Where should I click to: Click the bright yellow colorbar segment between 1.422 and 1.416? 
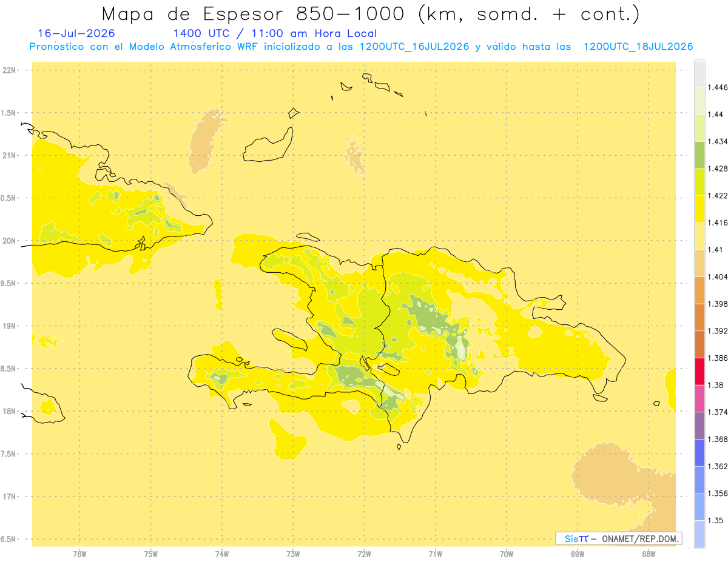pyautogui.click(x=699, y=209)
